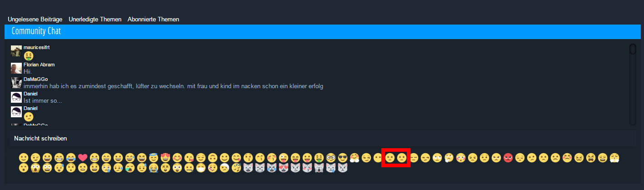Choose the upside-down face emoji
This screenshot has height=190, width=644.
point(213,158)
